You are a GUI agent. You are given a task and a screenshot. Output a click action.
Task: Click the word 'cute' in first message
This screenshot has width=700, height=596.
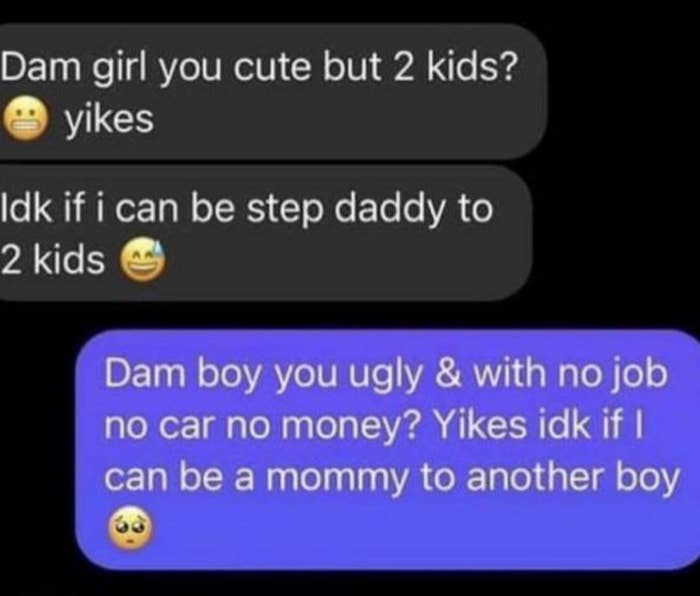coord(272,68)
